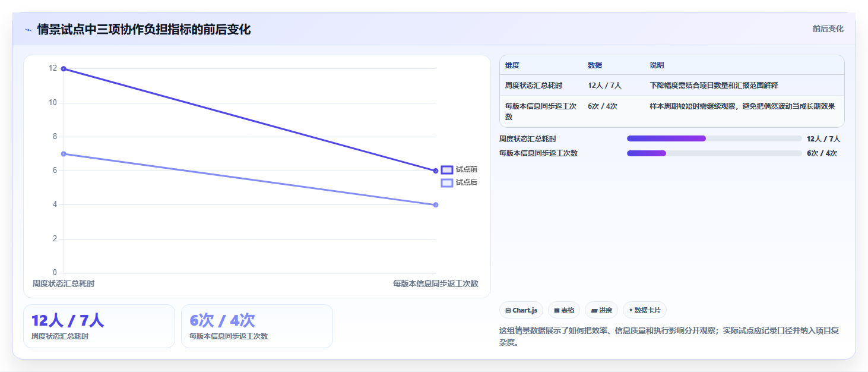Click the 6次 / 4次 data card

257,326
